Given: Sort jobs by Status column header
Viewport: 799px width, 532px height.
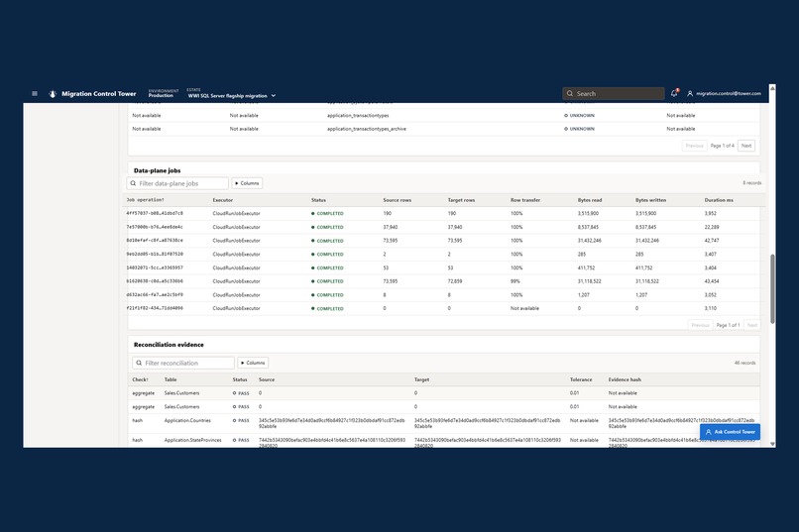Looking at the screenshot, I should tap(318, 200).
